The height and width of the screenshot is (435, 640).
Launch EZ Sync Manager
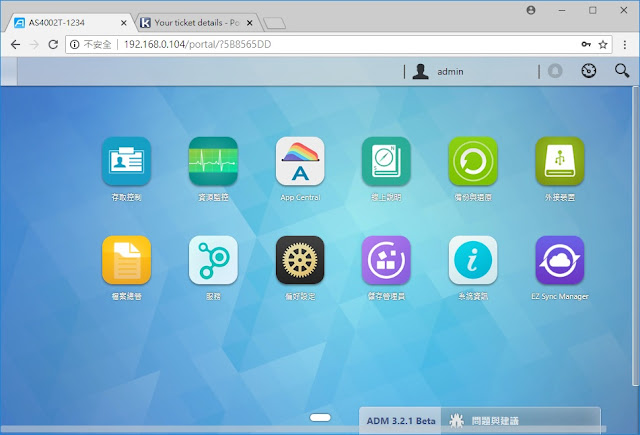[x=560, y=260]
